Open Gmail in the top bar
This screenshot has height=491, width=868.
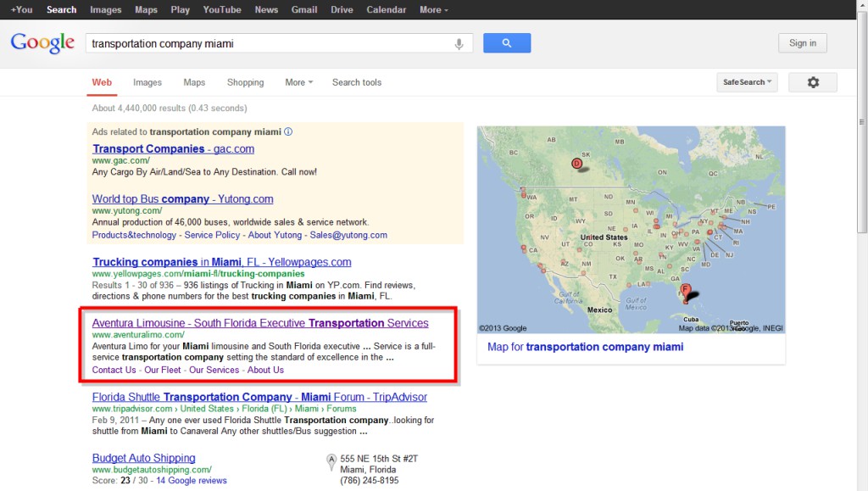click(x=304, y=9)
